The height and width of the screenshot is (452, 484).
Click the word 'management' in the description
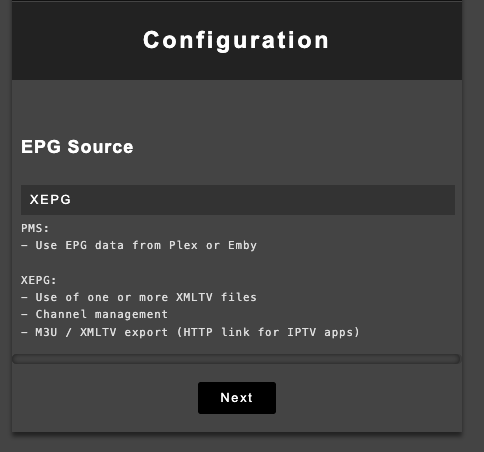tap(131, 315)
